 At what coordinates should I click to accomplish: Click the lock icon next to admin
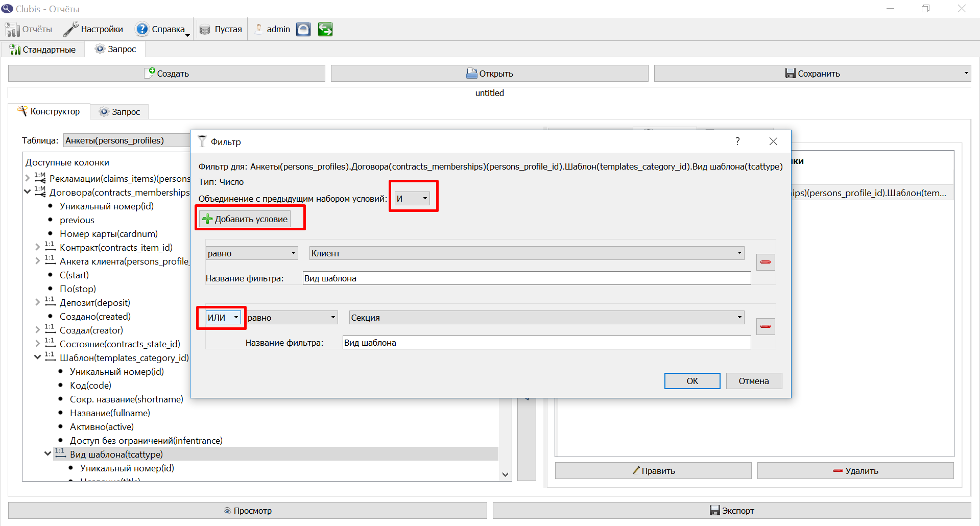[x=303, y=29]
